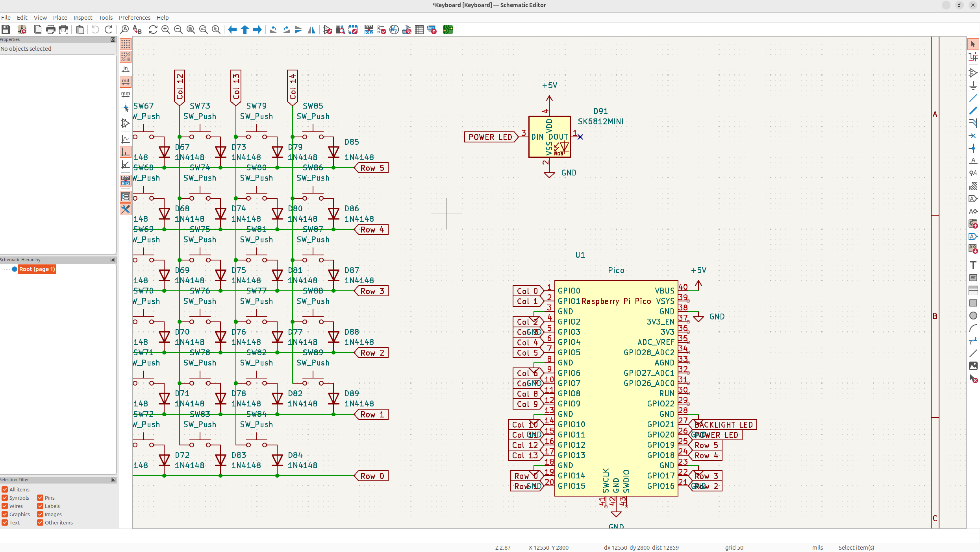Screen dimensions: 980x552
Task: Uncheck Graphics in Selection Filter
Action: (5, 514)
